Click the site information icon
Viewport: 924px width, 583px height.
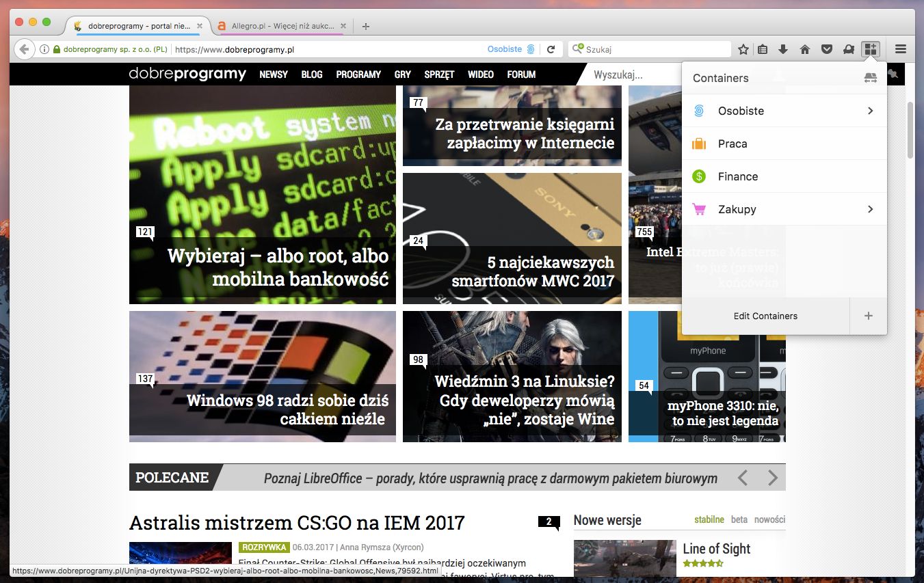[x=44, y=49]
